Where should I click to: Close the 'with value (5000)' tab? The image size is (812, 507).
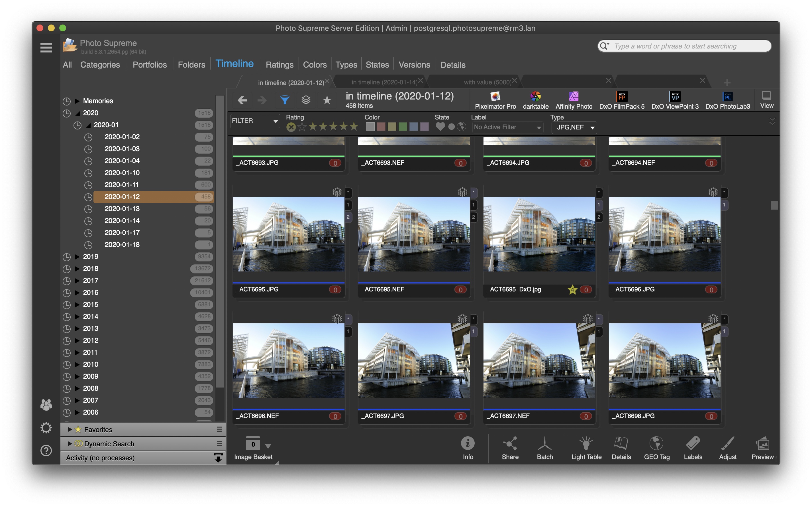click(x=514, y=80)
